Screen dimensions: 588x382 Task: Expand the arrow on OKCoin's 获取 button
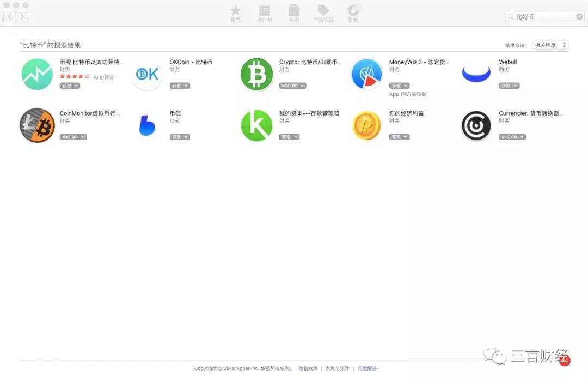coord(186,86)
